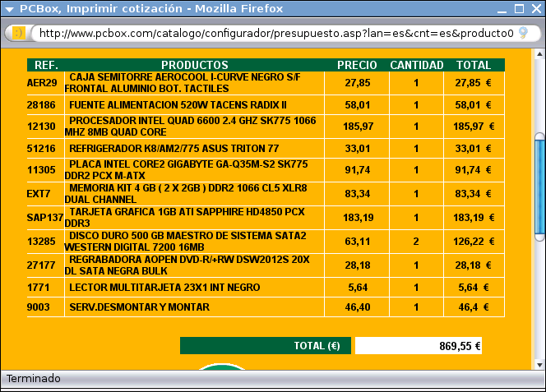
Task: Click price 58,01 in PRECIO column
Action: click(x=357, y=105)
